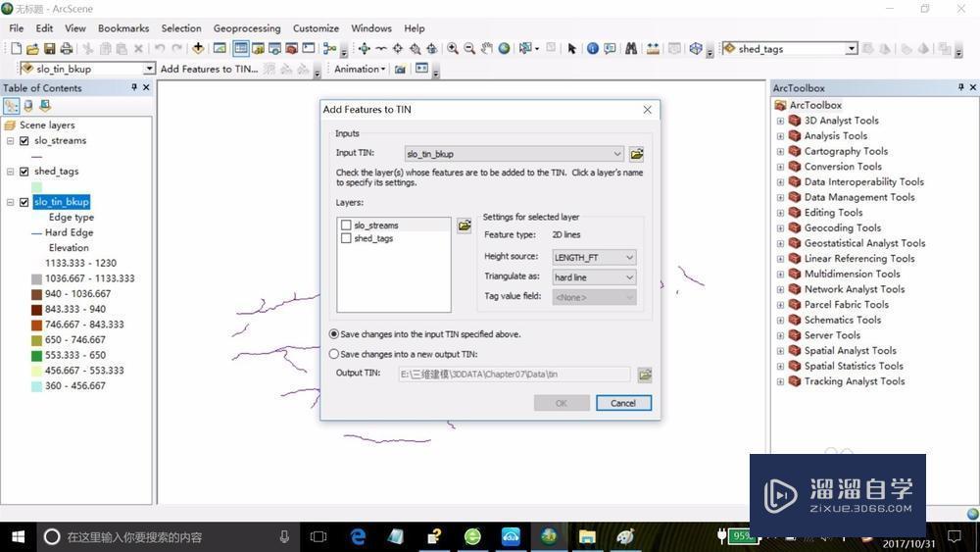Toggle slo_streams visibility in Table of Contents
The width and height of the screenshot is (980, 552).
pos(24,140)
